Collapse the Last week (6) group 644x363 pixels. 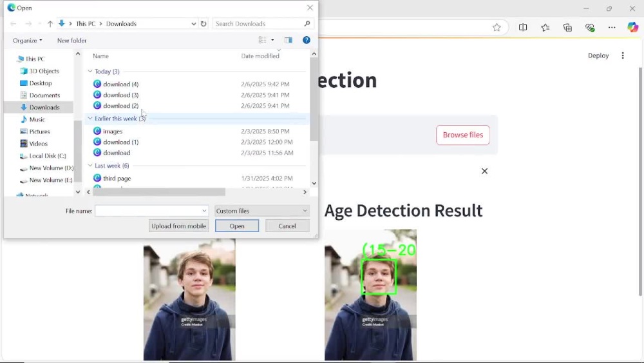[x=90, y=166]
